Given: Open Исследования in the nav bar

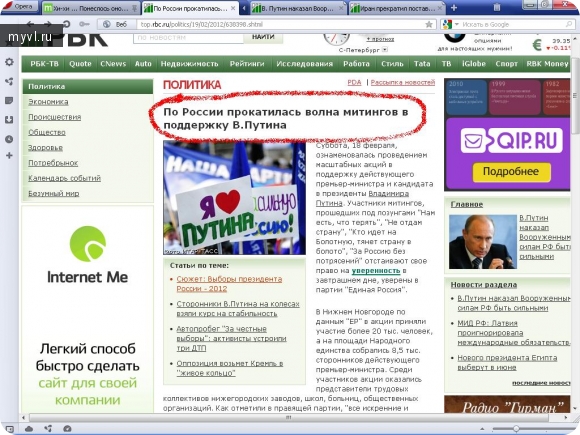Looking at the screenshot, I should 304,64.
